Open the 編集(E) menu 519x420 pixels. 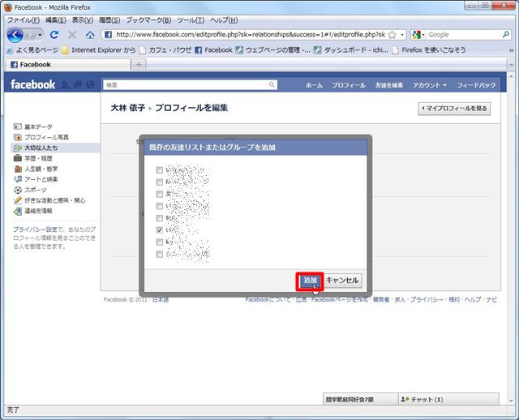[x=56, y=20]
